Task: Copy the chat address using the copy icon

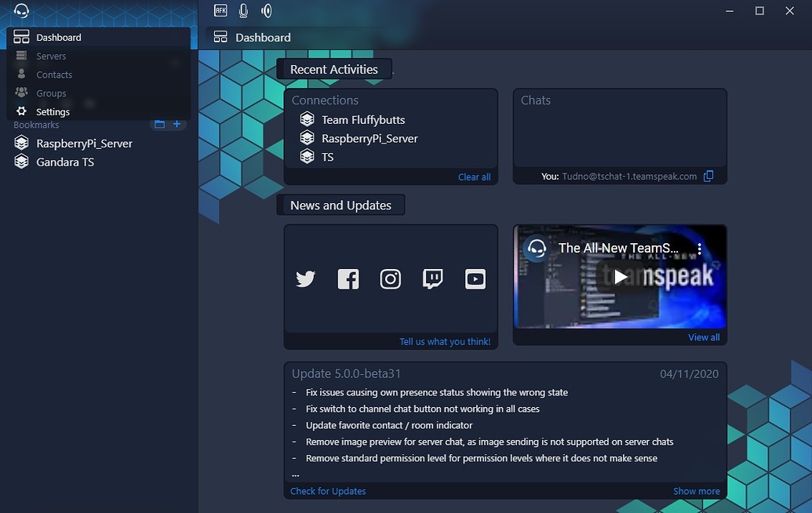Action: [708, 176]
